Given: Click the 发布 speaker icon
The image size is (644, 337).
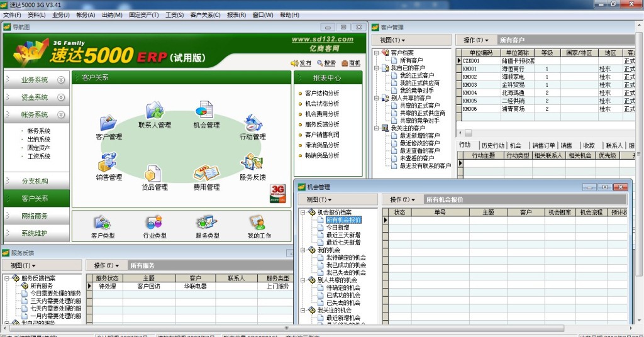Looking at the screenshot, I should [x=294, y=64].
